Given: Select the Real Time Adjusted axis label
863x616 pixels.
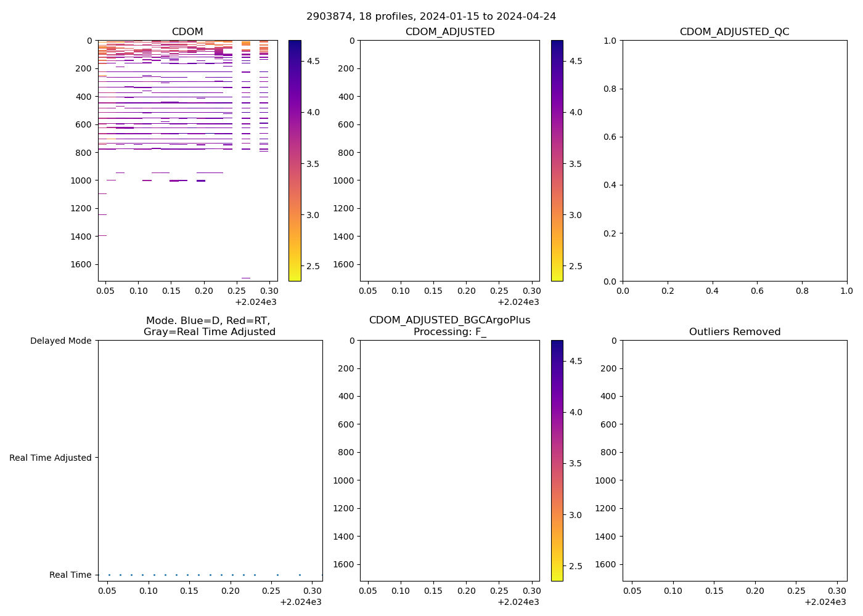Looking at the screenshot, I should 51,458.
